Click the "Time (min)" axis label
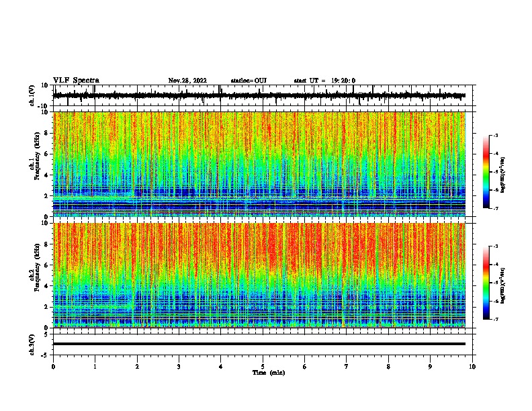Viewport: 532px width, 411px height. pos(269,373)
